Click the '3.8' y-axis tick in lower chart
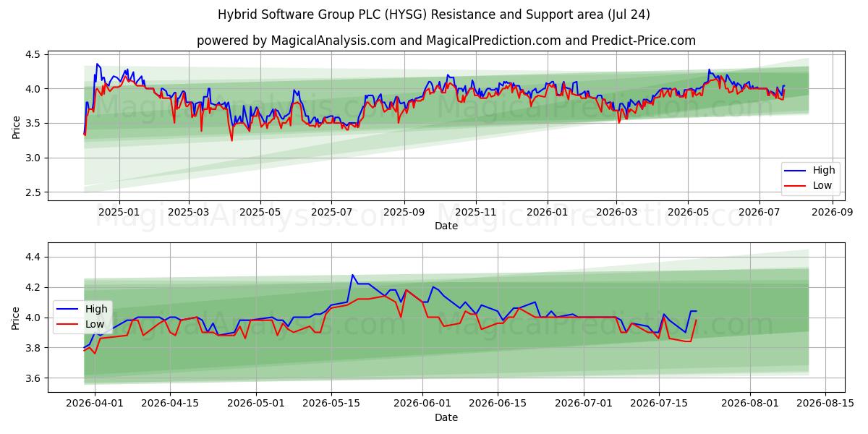Image resolution: width=868 pixels, height=434 pixels. (x=35, y=349)
